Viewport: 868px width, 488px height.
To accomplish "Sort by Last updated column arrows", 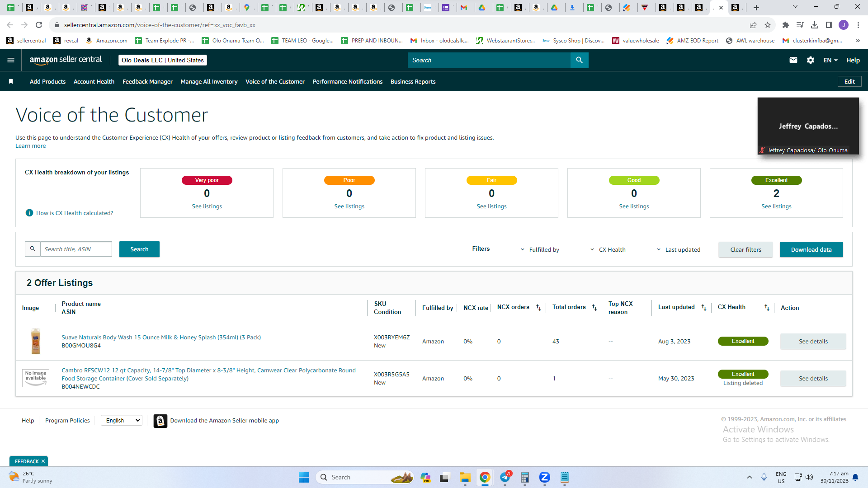I will (x=704, y=307).
